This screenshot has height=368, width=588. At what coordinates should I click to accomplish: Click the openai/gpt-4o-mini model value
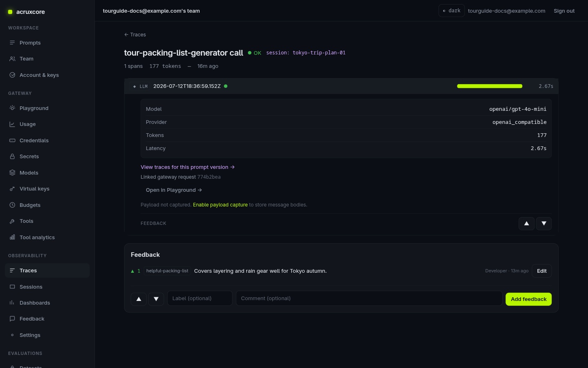coord(518,109)
